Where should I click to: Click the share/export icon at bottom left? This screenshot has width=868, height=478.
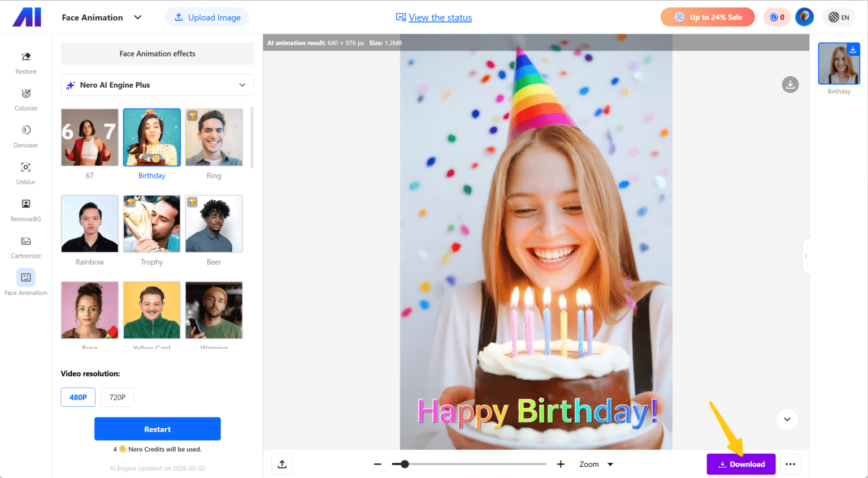[282, 464]
